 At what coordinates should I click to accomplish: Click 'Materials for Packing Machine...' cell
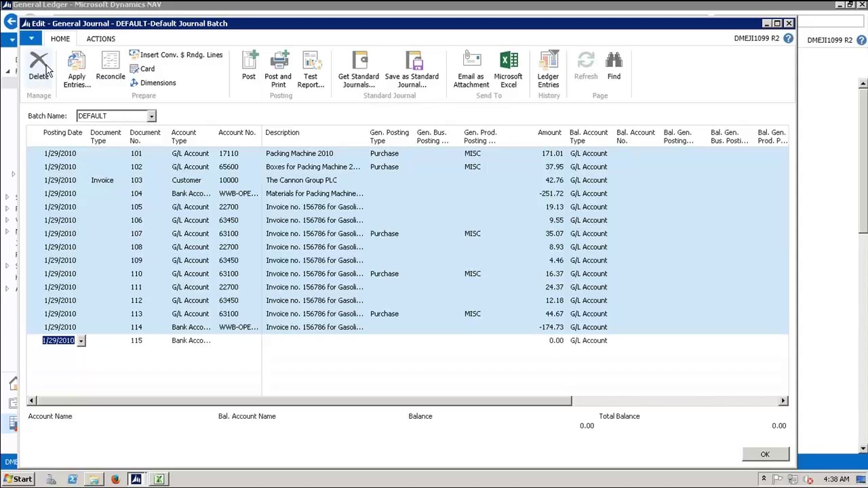coord(314,194)
